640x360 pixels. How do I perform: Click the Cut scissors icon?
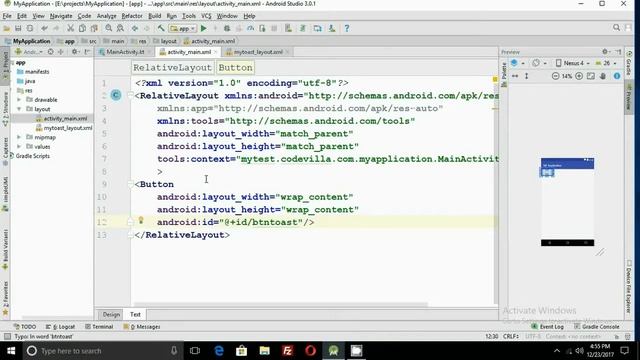71,29
